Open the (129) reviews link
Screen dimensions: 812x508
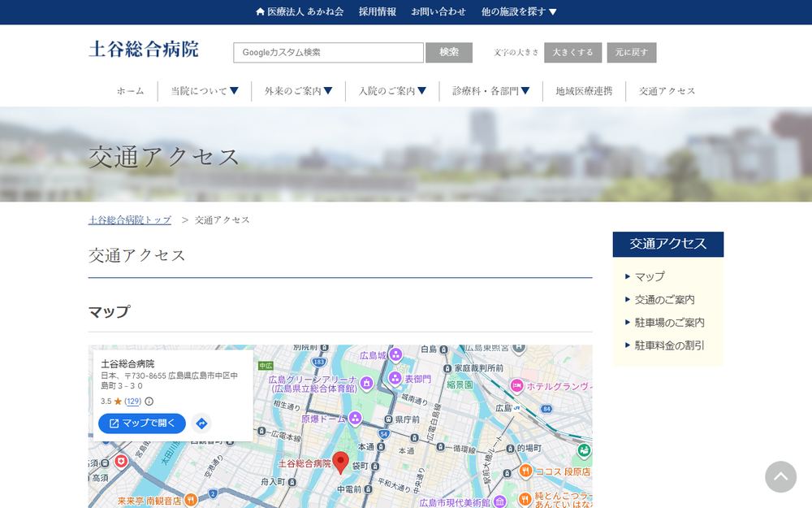click(132, 402)
